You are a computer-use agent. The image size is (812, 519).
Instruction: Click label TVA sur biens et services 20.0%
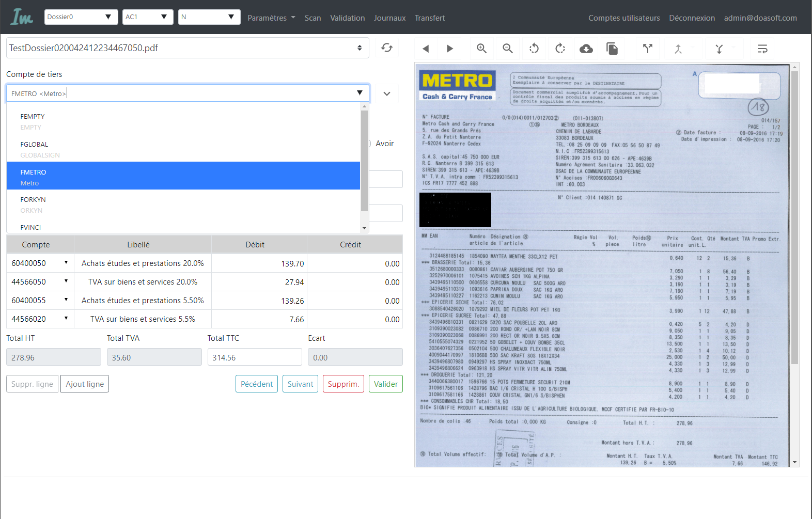click(143, 281)
